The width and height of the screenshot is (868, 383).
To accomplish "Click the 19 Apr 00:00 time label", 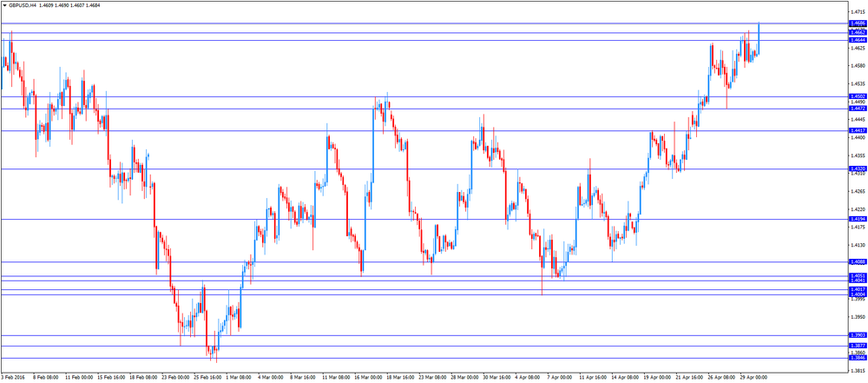I will tap(657, 378).
